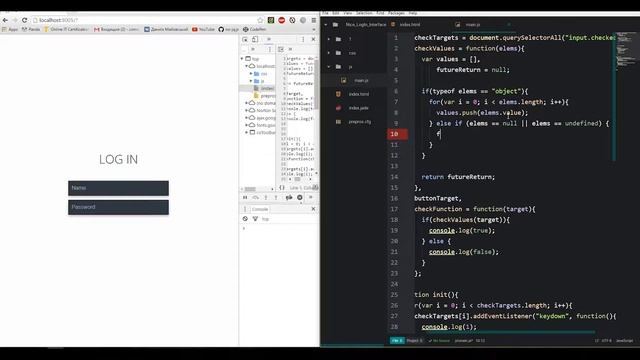
Task: Open the Chrome hamburger menu
Action: (313, 20)
